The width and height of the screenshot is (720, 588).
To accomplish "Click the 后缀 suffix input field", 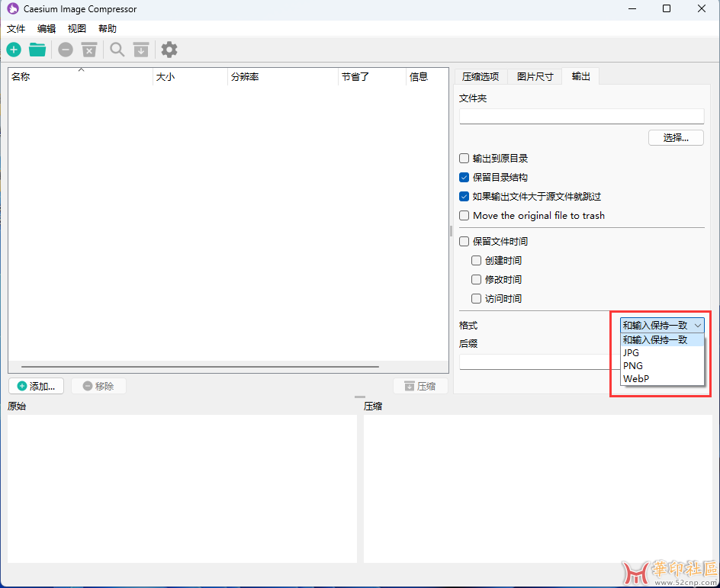I will [539, 361].
